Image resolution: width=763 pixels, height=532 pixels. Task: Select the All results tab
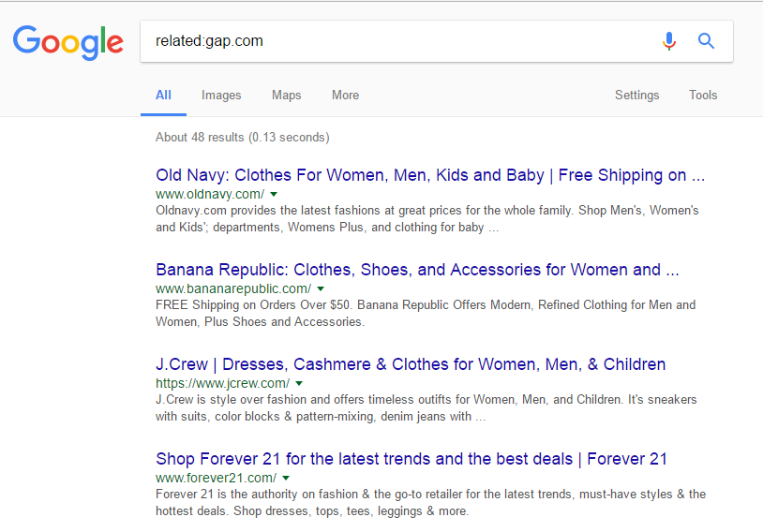(x=163, y=95)
